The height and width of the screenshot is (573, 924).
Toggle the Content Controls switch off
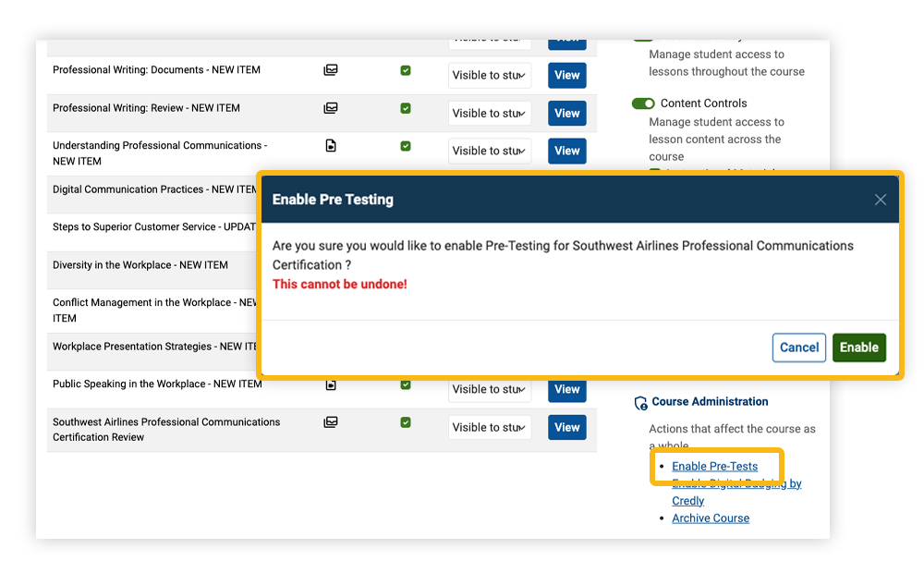pyautogui.click(x=643, y=103)
